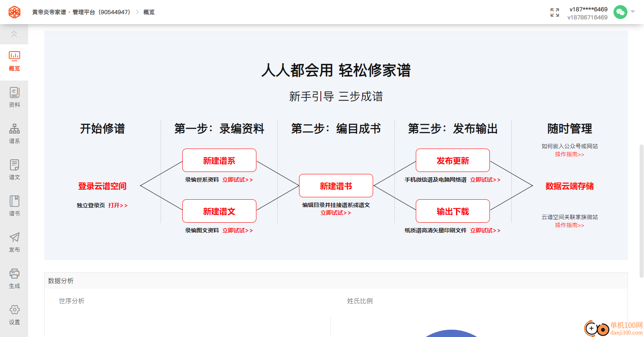Click 立即试试>> beside 录编世系资料
Image resolution: width=644 pixels, height=337 pixels.
237,180
